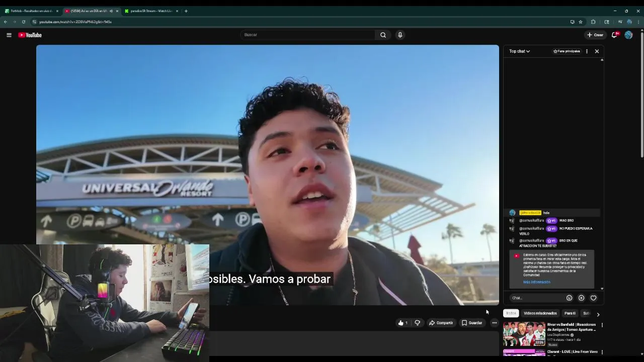Open the browser extensions puzzle icon

coord(593,22)
